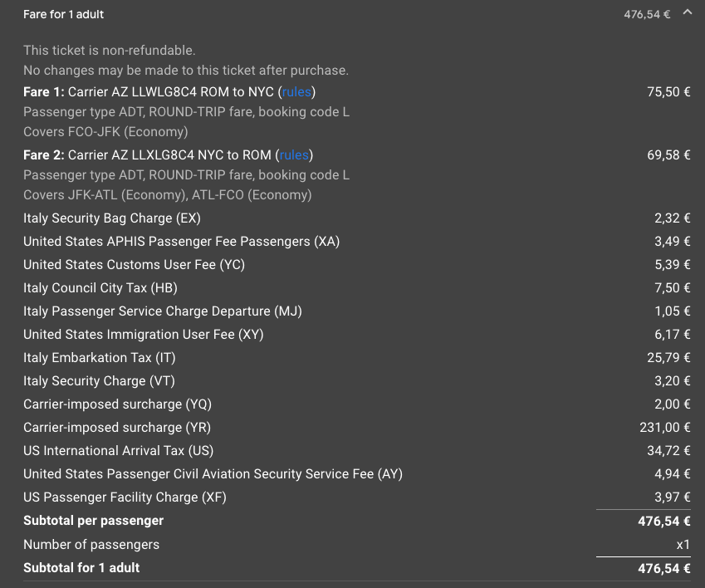This screenshot has height=588, width=705.
Task: Select United States Immigration User Fee row
Action: (x=356, y=334)
